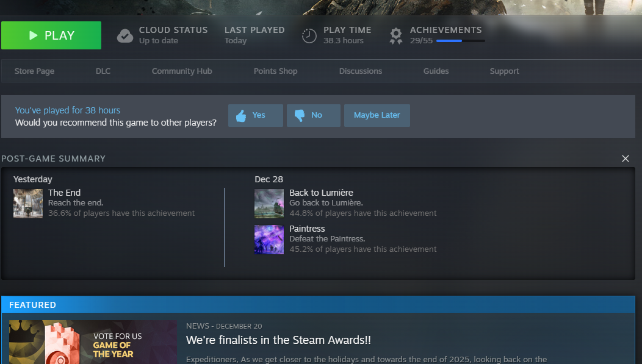Click "You've played for 38 hours" link
Viewport: 642px width, 364px height.
click(68, 110)
